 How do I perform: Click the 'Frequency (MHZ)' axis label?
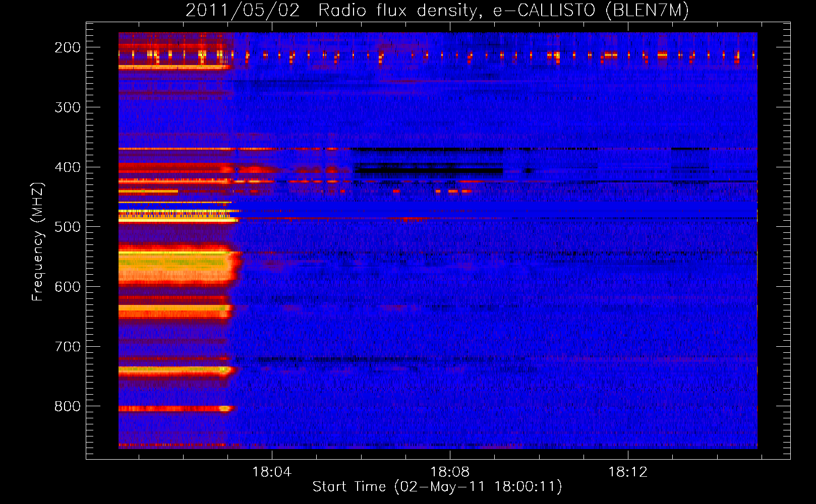(x=38, y=242)
